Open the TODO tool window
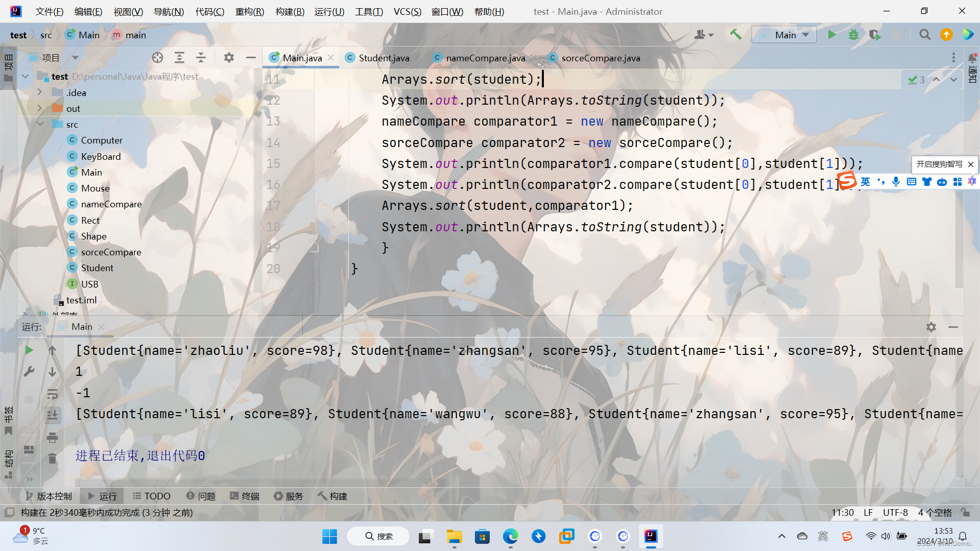The image size is (980, 551). point(152,496)
